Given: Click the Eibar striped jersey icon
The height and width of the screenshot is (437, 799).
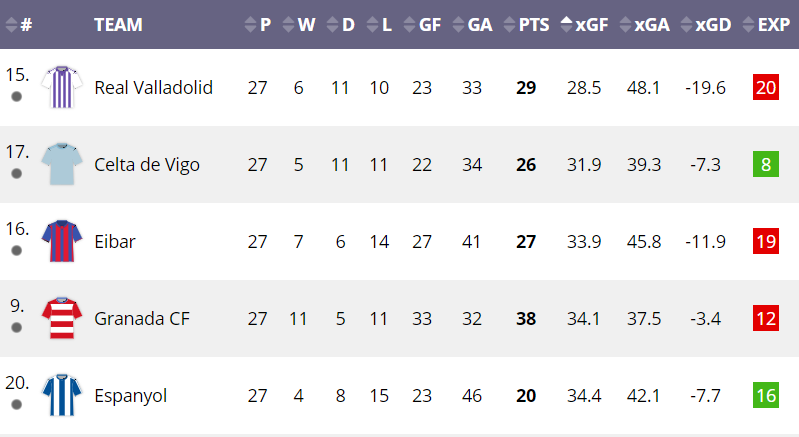Looking at the screenshot, I should [62, 241].
